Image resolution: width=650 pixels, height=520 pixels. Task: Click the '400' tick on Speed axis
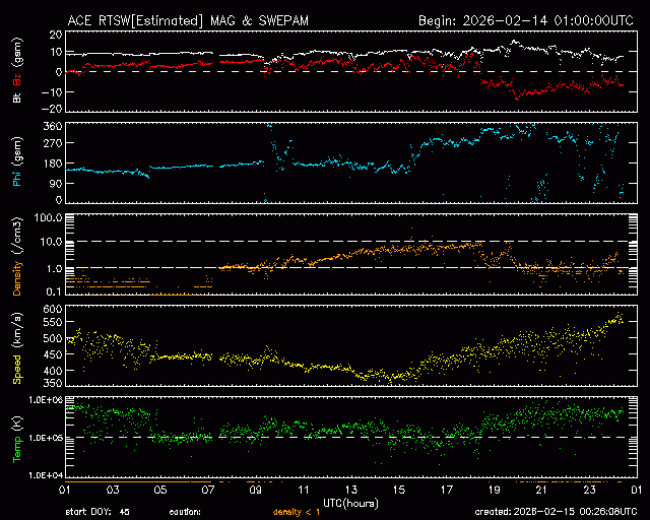(52, 370)
